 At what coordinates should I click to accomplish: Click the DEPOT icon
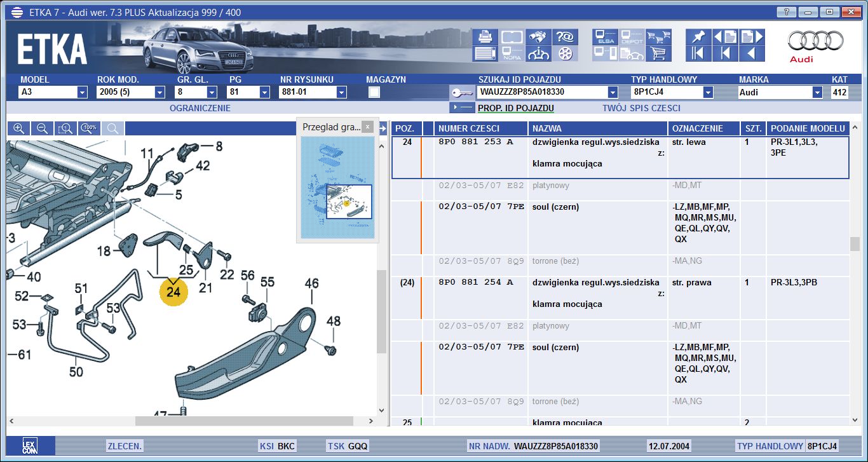(x=632, y=37)
